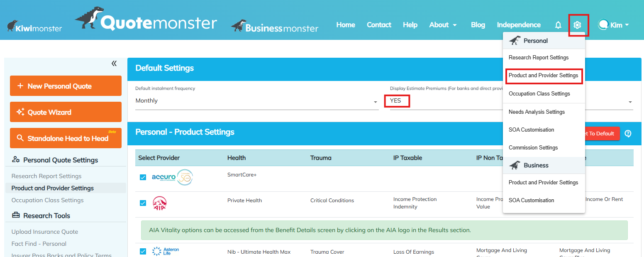This screenshot has height=257, width=644.
Task: Open sidebar Product and Provider Settings
Action: (53, 188)
